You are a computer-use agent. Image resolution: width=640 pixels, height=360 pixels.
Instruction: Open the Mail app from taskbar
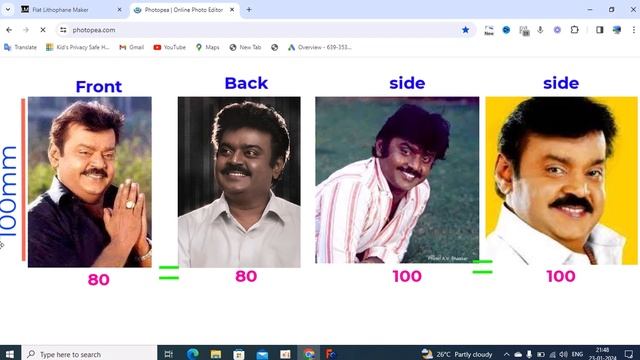click(x=262, y=353)
